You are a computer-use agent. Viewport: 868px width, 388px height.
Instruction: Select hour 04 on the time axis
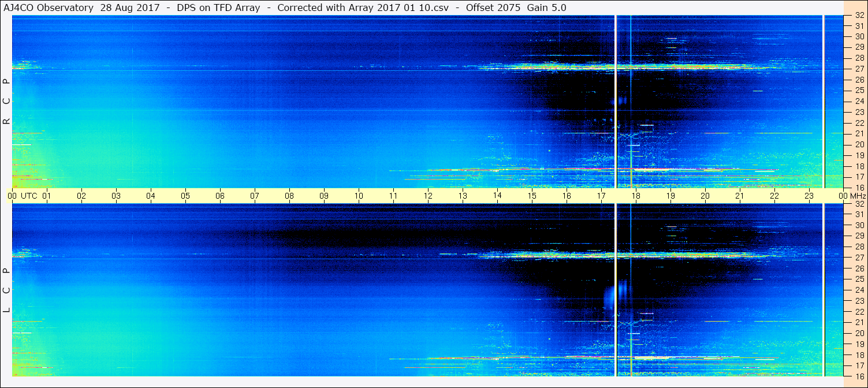[x=151, y=196]
